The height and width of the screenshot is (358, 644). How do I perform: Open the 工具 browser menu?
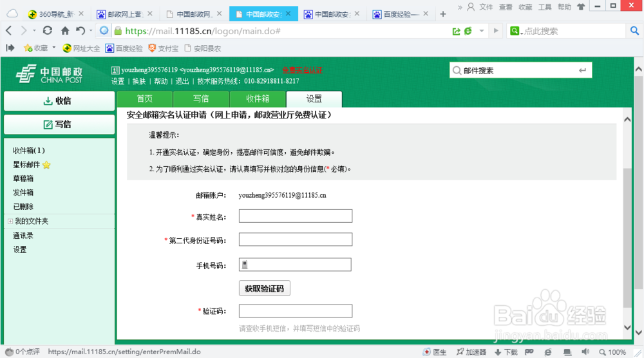545,7
